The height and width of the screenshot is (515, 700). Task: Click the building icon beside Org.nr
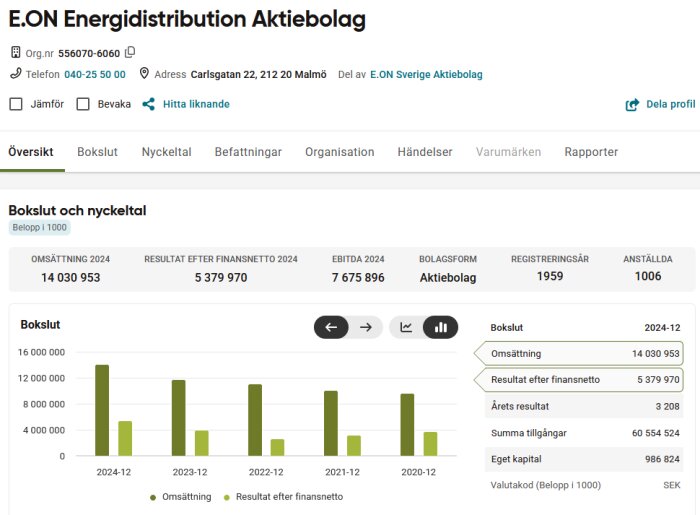16,53
